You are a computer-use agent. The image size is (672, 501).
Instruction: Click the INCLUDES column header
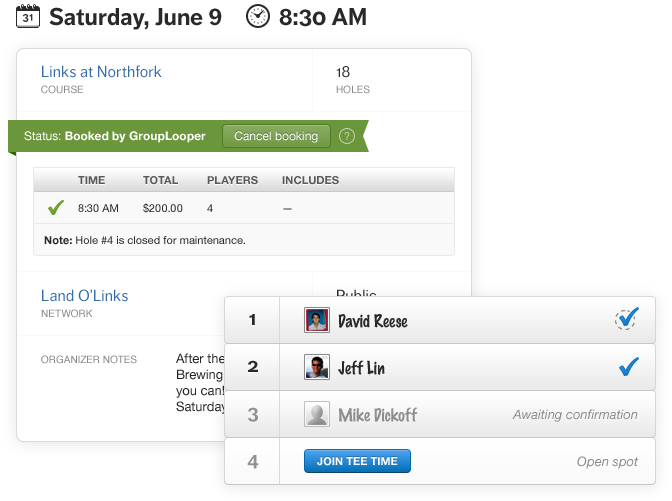click(x=310, y=180)
